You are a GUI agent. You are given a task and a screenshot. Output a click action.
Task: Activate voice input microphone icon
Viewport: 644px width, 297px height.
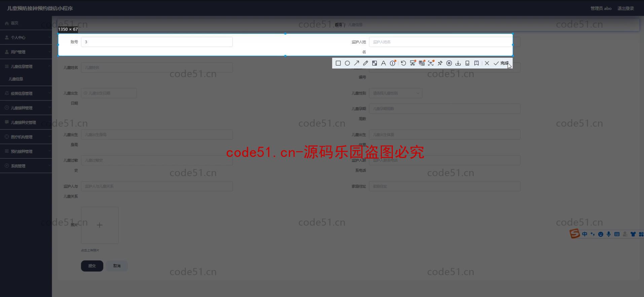pos(609,234)
